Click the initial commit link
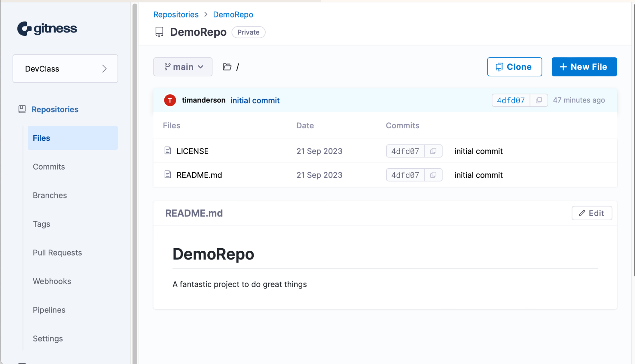Image resolution: width=635 pixels, height=364 pixels. (x=255, y=100)
